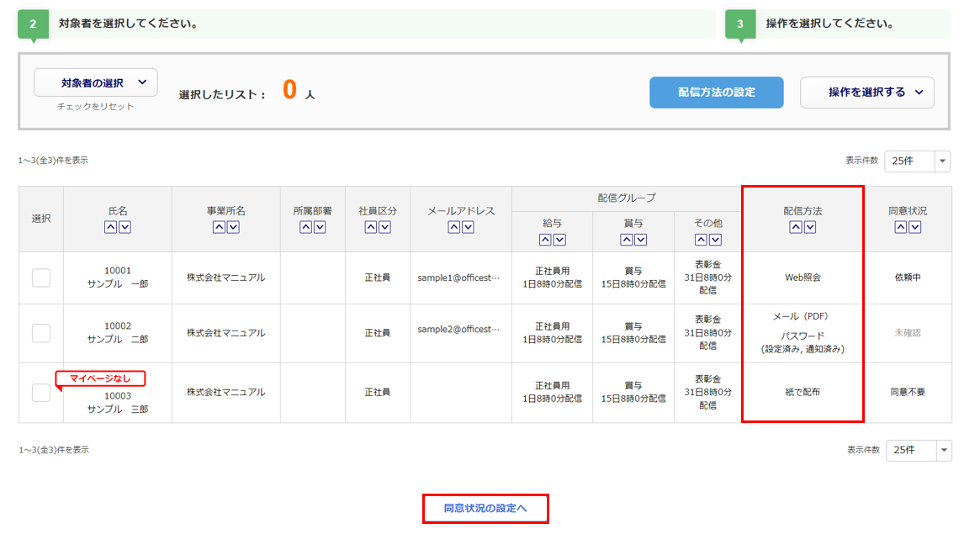The width and height of the screenshot is (980, 534).
Task: Tick the checkbox for employee 10003 サンプル 三郎
Action: (x=41, y=392)
